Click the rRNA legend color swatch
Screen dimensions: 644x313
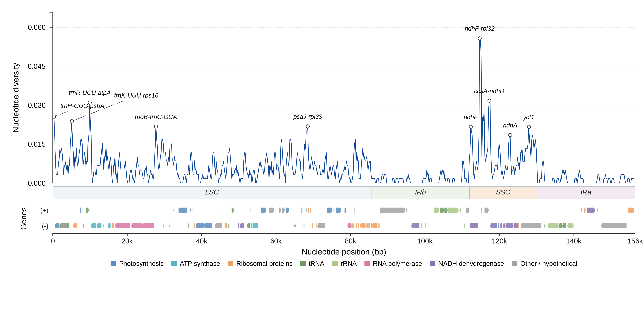(335, 264)
